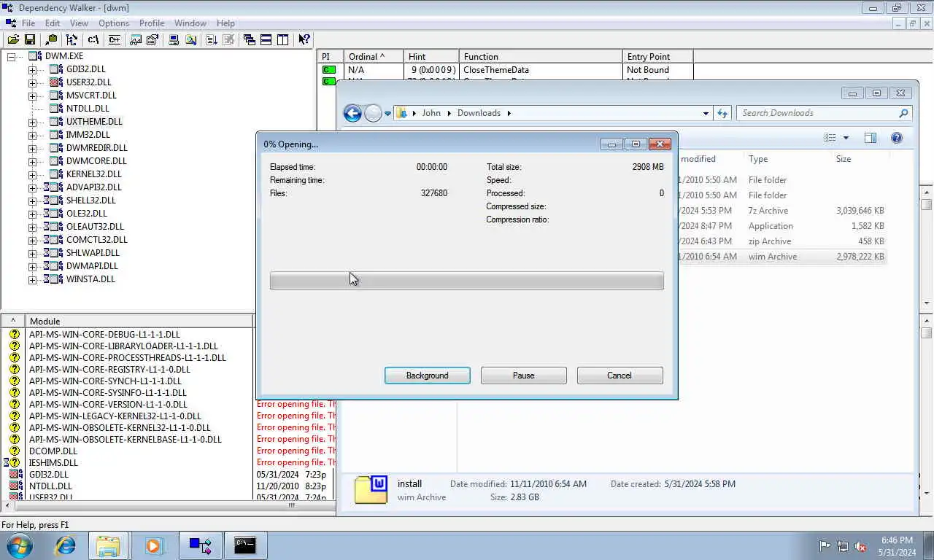The width and height of the screenshot is (934, 560).
Task: Open the Window menu
Action: pyautogui.click(x=190, y=23)
